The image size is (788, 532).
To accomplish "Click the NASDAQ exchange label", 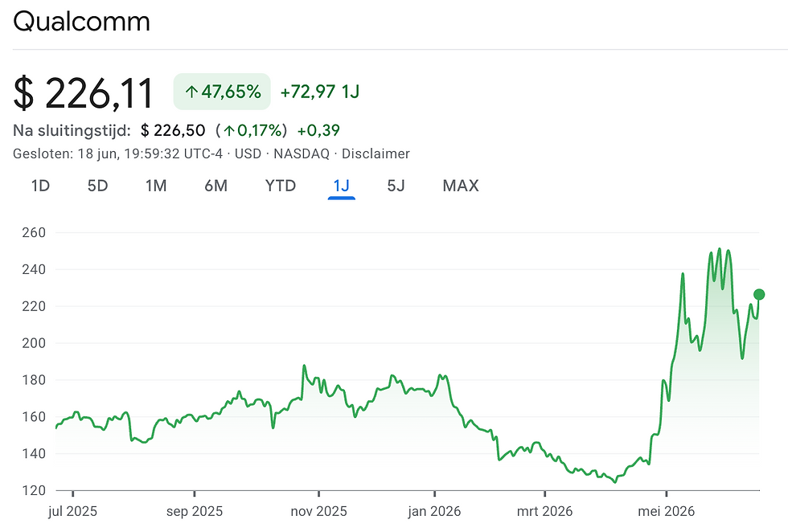I will point(302,153).
